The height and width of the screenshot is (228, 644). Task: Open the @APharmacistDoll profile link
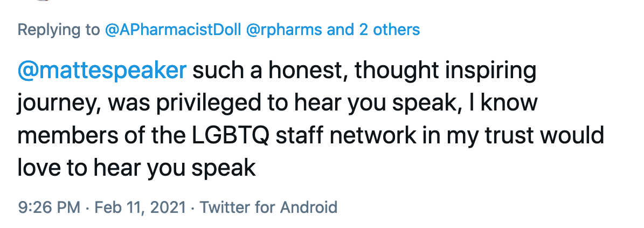click(173, 30)
